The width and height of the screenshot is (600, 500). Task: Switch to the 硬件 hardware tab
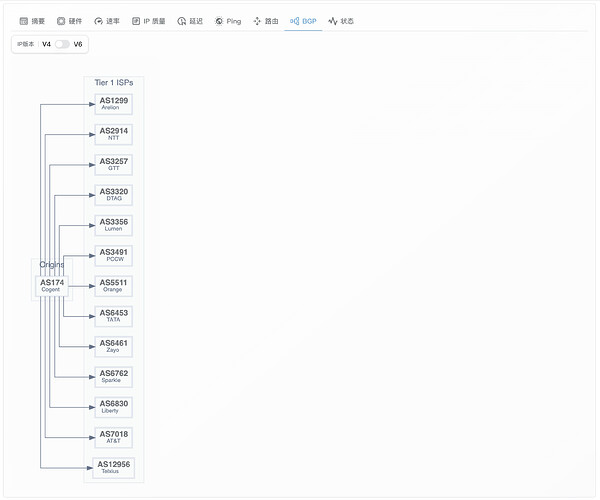[69, 21]
